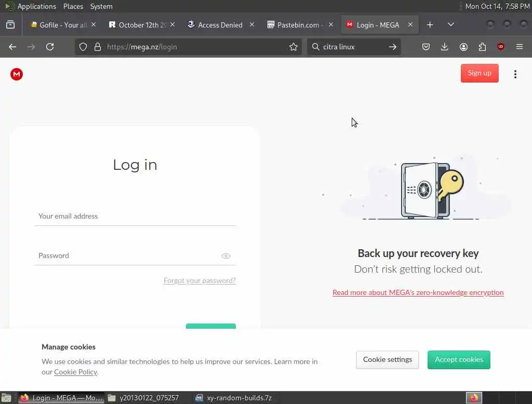The image size is (532, 404).
Task: Open the Cookie Policy link
Action: [76, 372]
